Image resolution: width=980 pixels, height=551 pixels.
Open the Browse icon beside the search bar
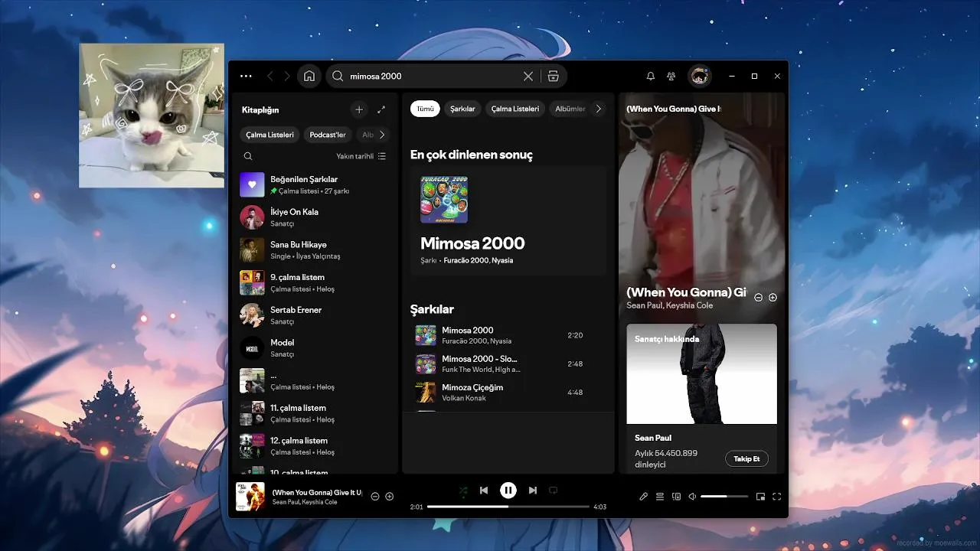point(554,76)
